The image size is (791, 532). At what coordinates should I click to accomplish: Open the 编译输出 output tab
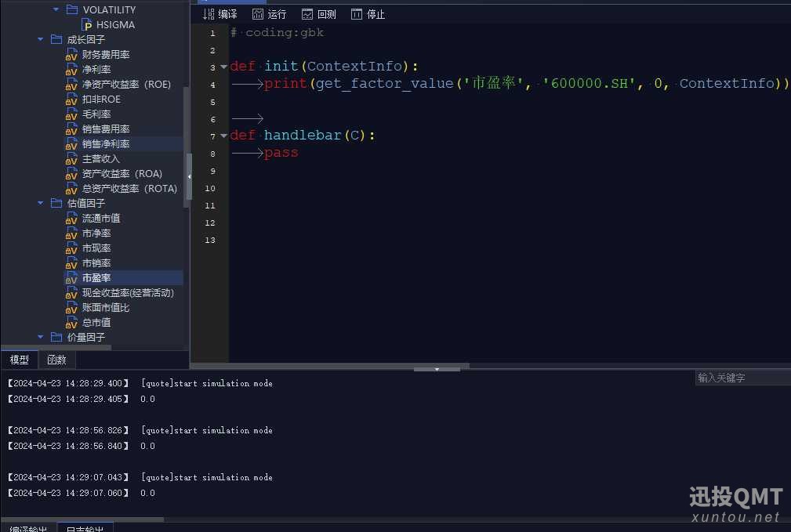point(28,528)
